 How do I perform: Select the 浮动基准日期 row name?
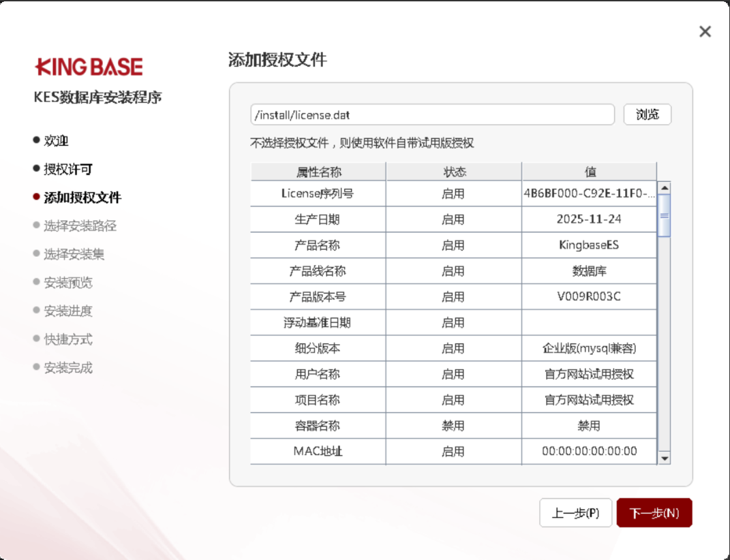[x=318, y=323]
